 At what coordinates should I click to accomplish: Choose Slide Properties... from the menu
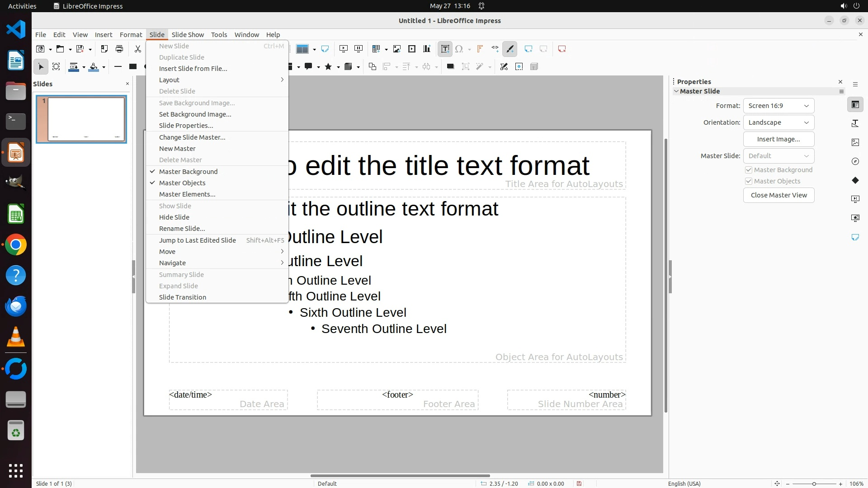tap(186, 126)
